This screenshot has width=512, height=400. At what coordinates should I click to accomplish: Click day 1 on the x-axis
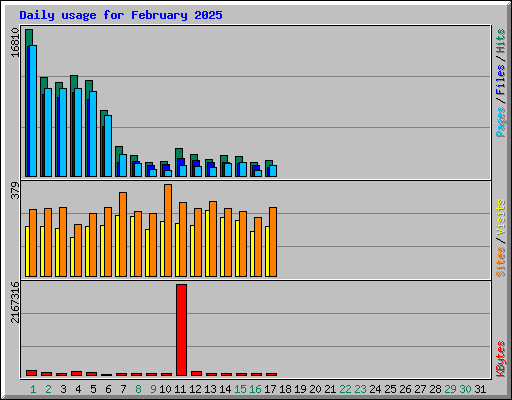(33, 389)
